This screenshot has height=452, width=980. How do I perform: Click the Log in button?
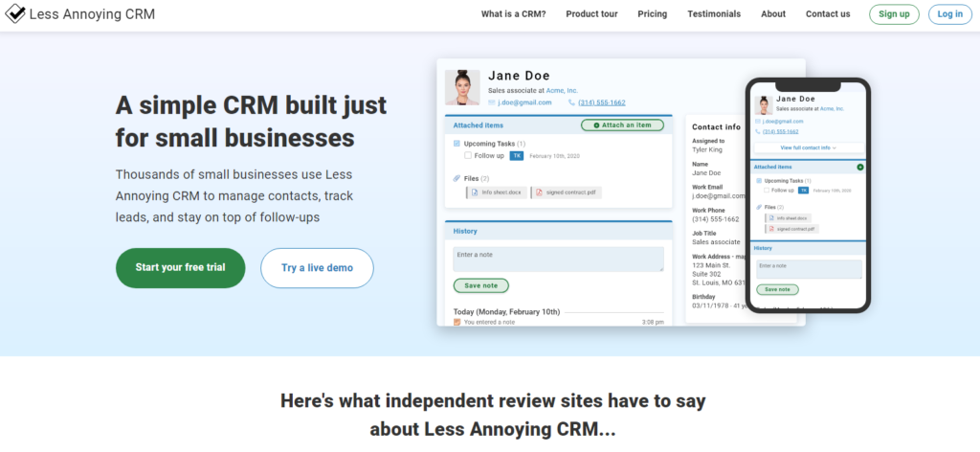click(950, 14)
